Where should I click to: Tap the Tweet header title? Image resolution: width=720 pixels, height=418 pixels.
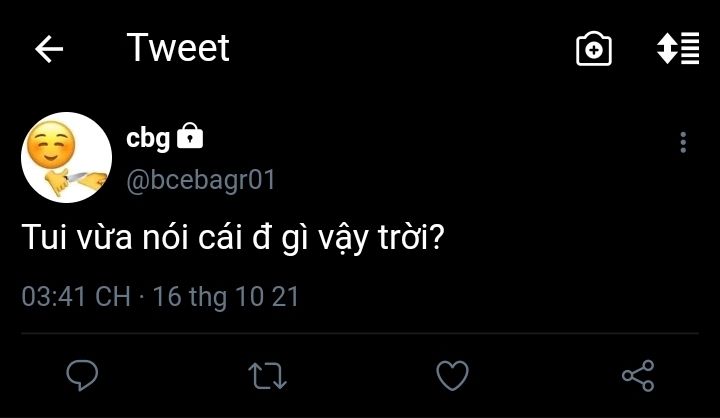click(178, 48)
